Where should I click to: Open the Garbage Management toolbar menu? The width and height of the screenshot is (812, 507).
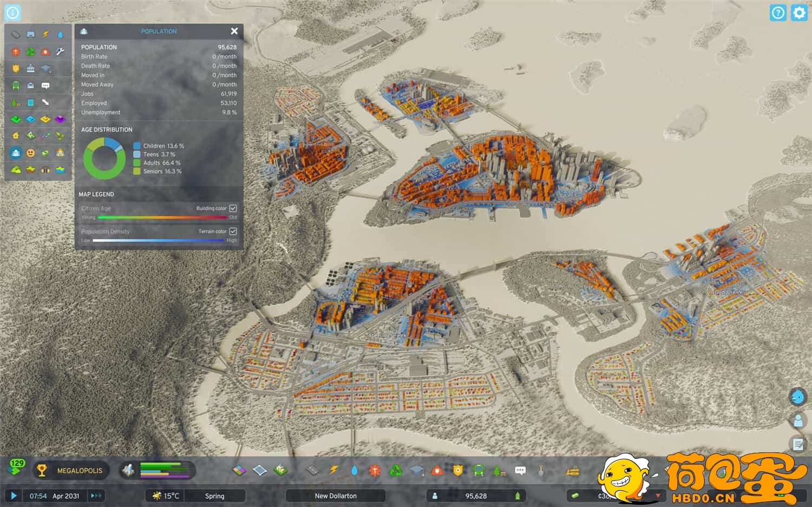[396, 470]
